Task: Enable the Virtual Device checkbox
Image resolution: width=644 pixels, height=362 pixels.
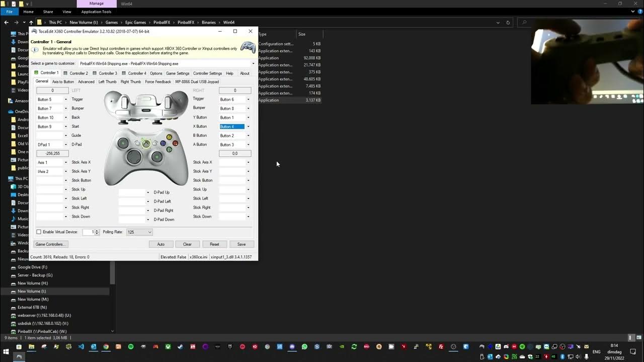Action: coord(39,232)
